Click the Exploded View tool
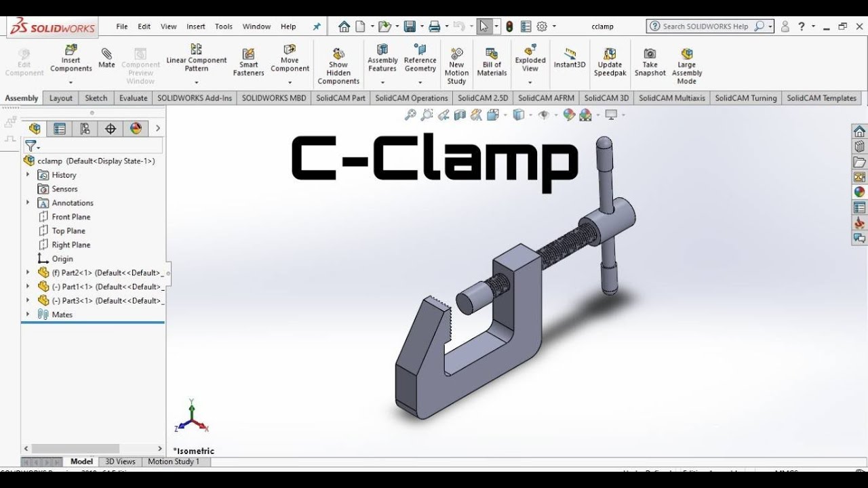Screen dimensions: 868x488 click(x=530, y=59)
